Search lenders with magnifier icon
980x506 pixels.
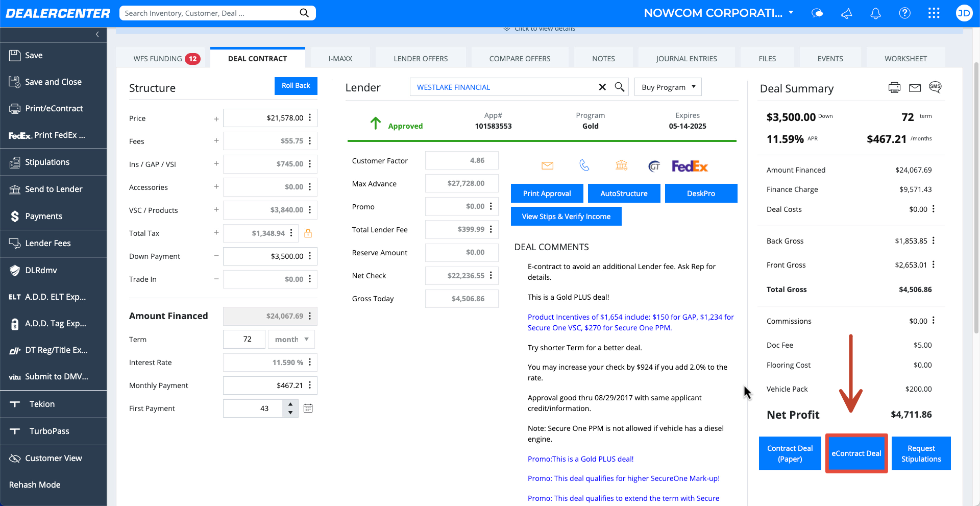tap(619, 87)
